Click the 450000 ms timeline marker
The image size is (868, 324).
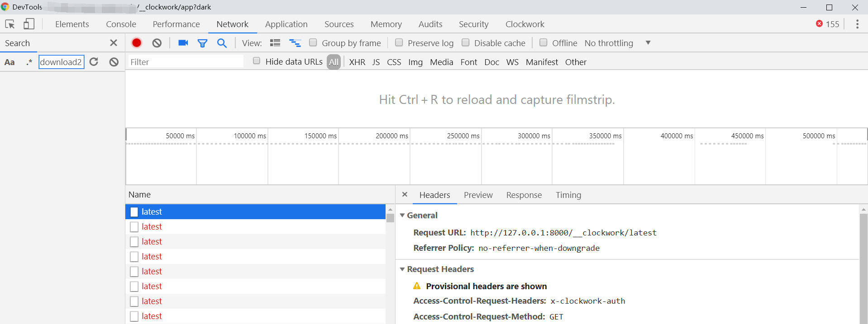pyautogui.click(x=747, y=136)
